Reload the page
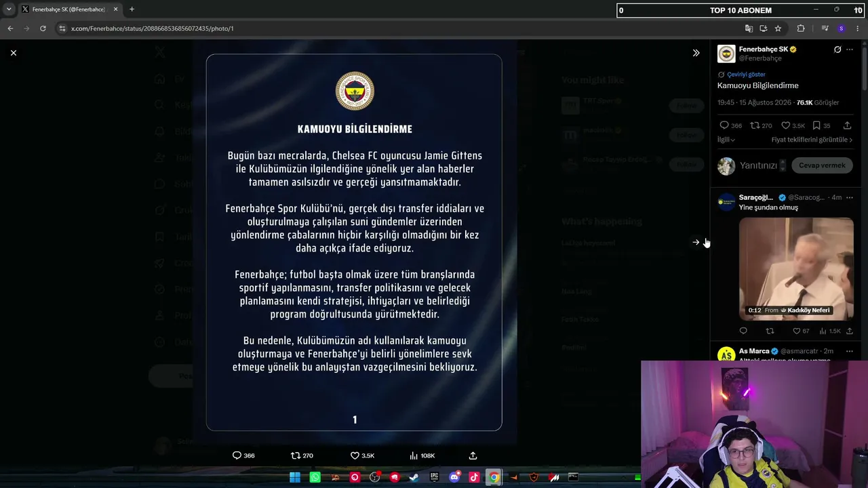868x488 pixels. (43, 28)
